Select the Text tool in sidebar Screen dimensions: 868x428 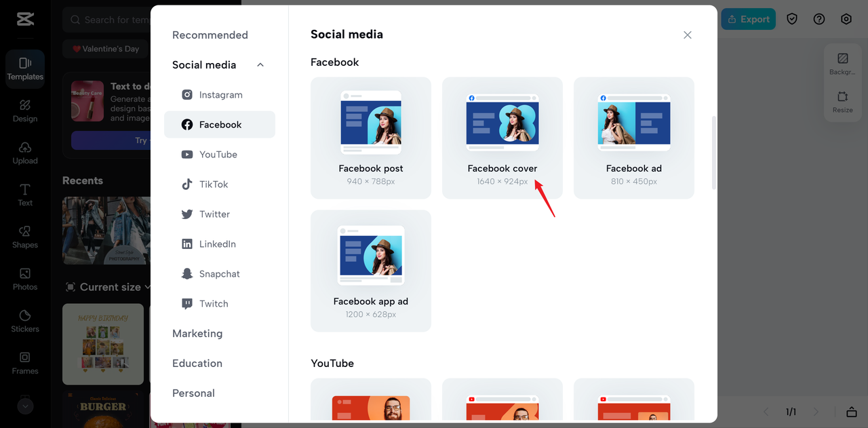[25, 195]
